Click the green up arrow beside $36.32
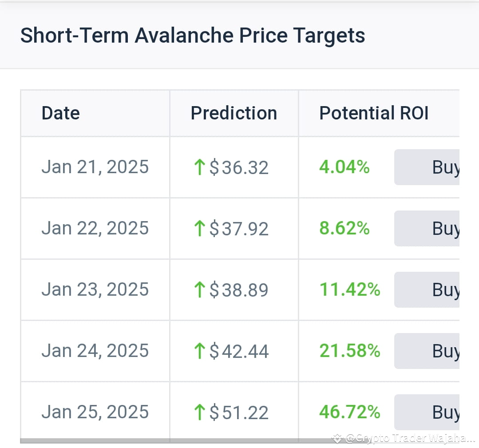Screen dimensions: 479x448 199,167
